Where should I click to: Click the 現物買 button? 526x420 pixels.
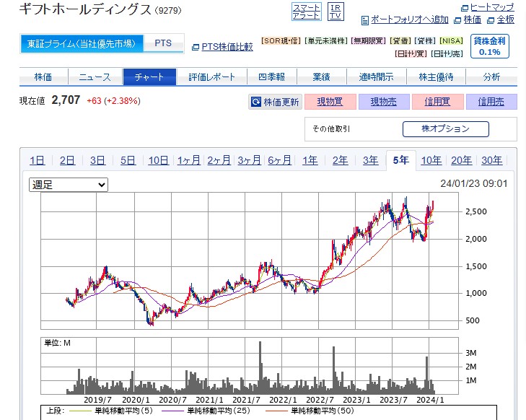[x=330, y=102]
